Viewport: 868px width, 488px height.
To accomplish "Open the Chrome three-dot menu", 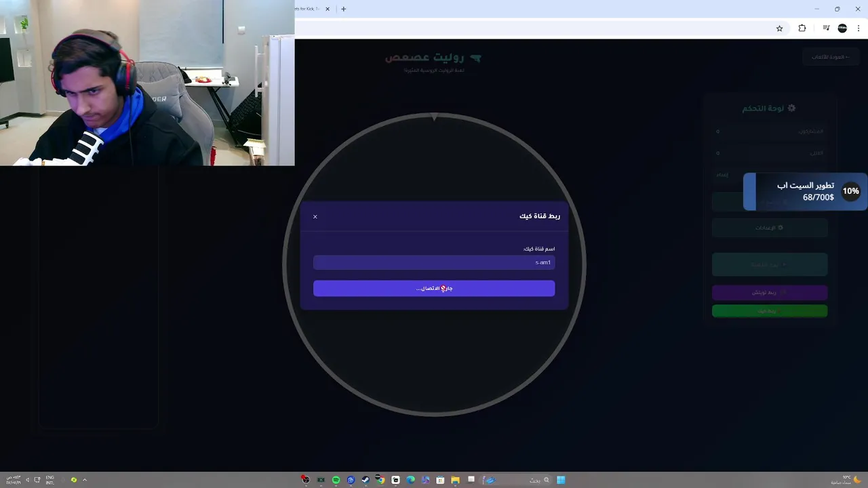I will click(x=859, y=28).
